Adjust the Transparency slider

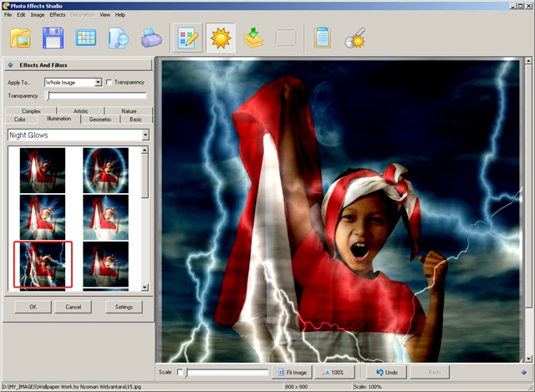[97, 96]
